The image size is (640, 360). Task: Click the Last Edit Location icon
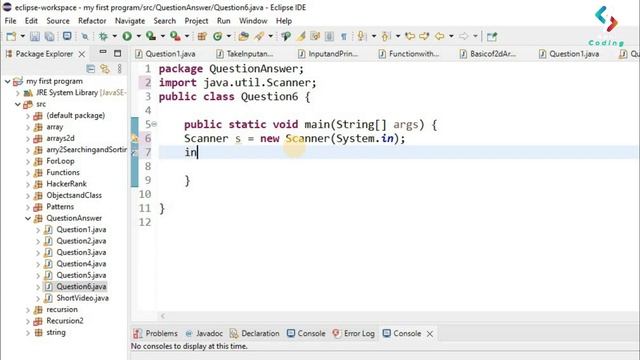[410, 36]
